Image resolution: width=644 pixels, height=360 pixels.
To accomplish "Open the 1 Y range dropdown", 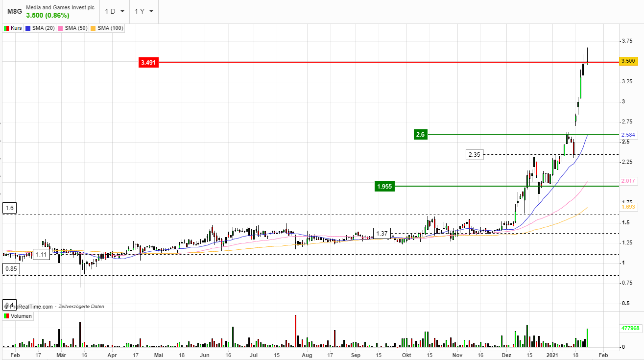I will (x=143, y=11).
